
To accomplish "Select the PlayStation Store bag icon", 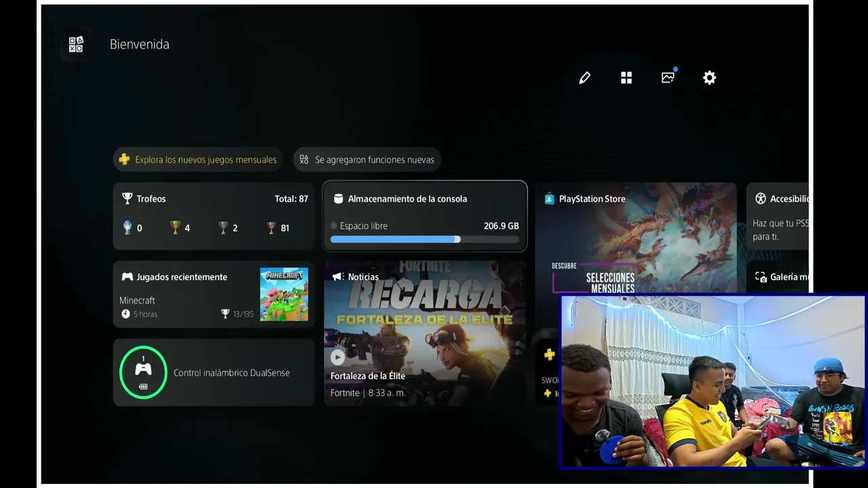I will tap(549, 199).
